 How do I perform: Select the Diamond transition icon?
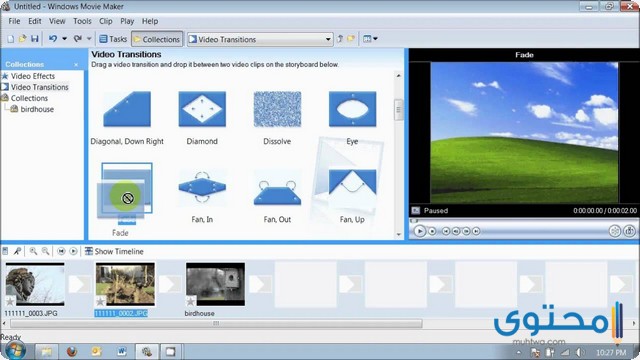tap(202, 109)
